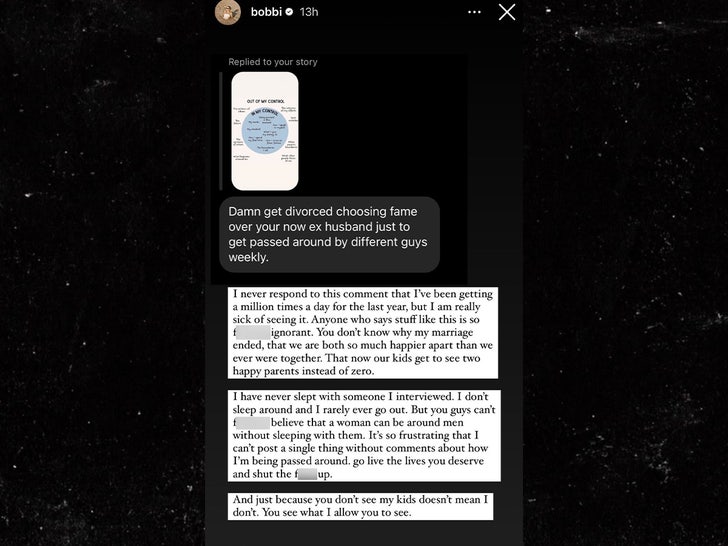This screenshot has width=728, height=546.
Task: Click the verified badge beside bobbi
Action: coord(289,12)
